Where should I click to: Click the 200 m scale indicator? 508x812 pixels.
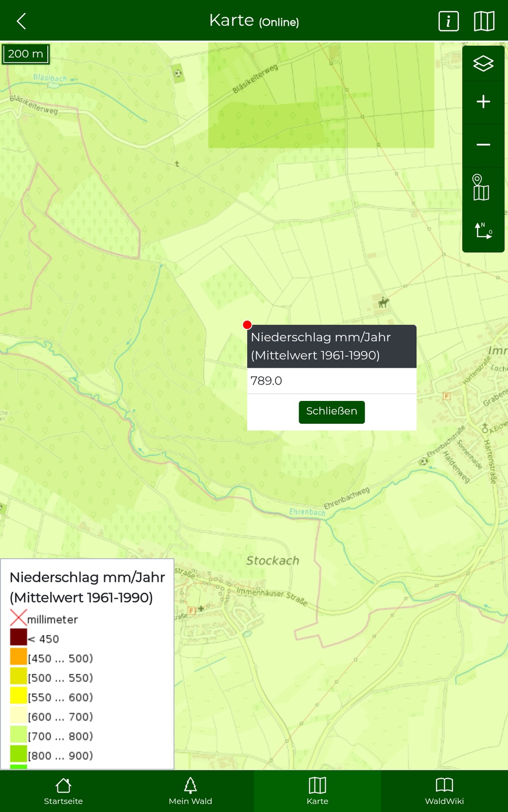pos(26,54)
